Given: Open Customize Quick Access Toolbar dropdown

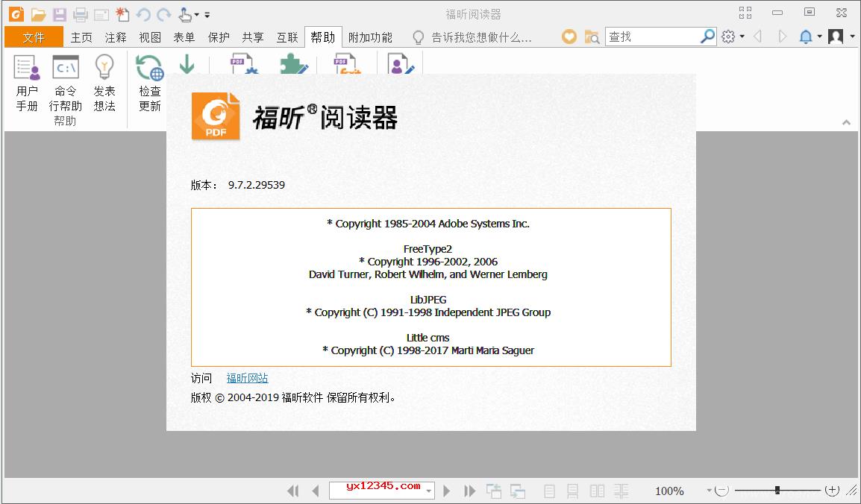Looking at the screenshot, I should [207, 15].
